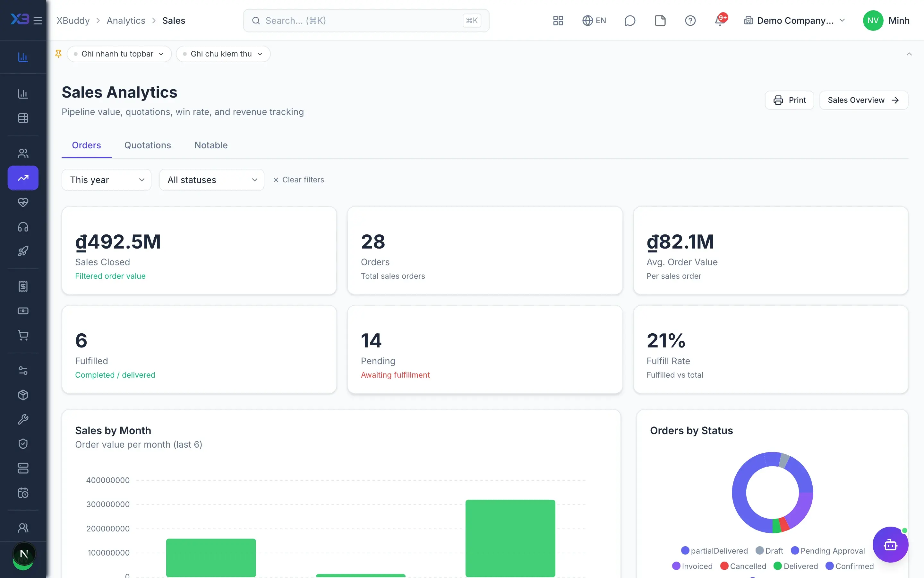The height and width of the screenshot is (578, 924).
Task: Open the apps grid icon in top bar
Action: (558, 20)
